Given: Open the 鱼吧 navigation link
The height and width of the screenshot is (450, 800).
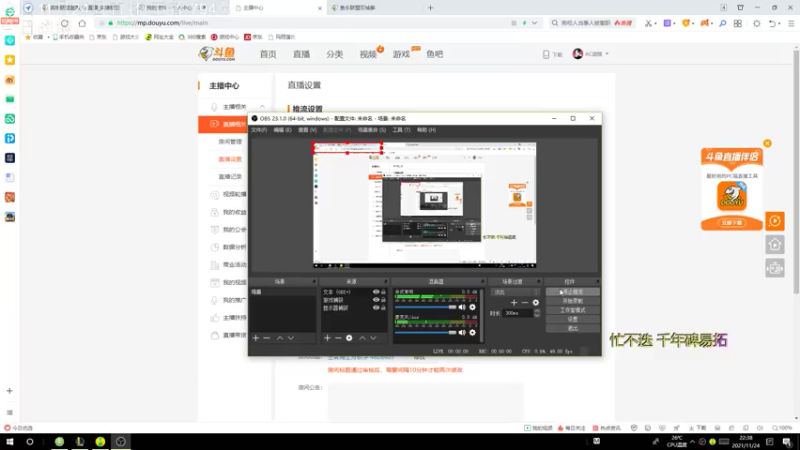Looking at the screenshot, I should click(x=435, y=54).
